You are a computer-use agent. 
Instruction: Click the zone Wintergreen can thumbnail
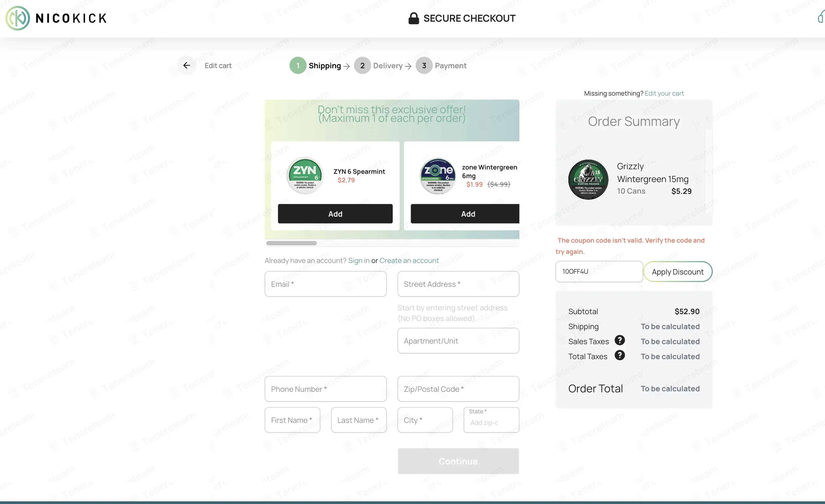tap(438, 176)
